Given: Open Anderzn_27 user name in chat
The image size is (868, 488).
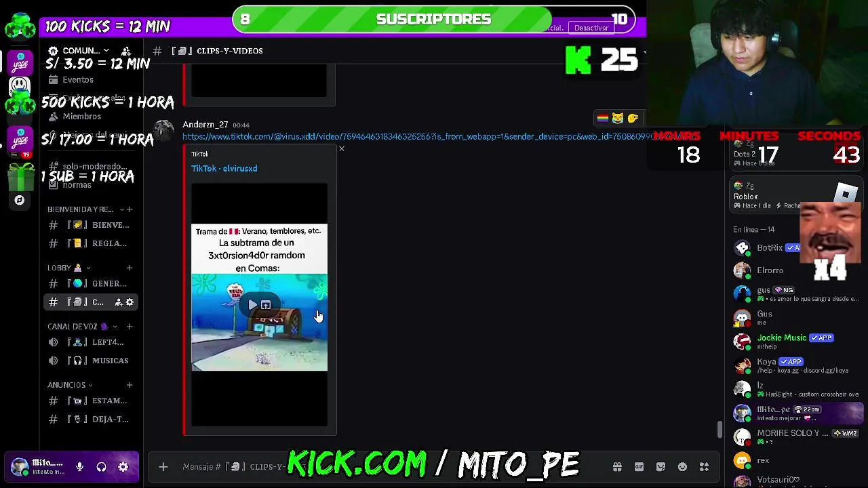Looking at the screenshot, I should [205, 125].
